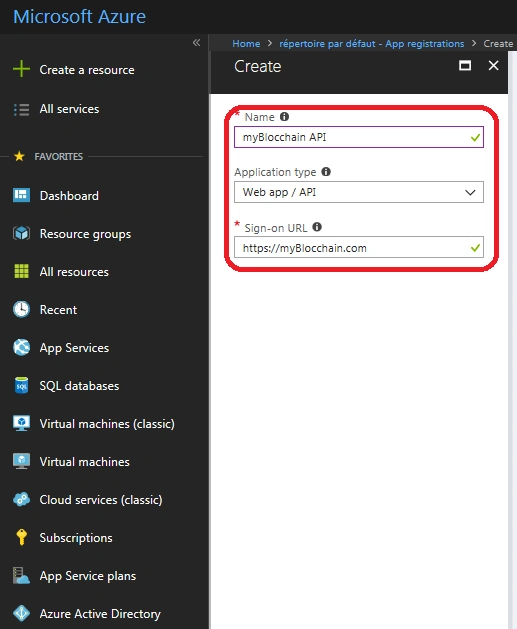Expand the Application type dropdown

(x=359, y=192)
